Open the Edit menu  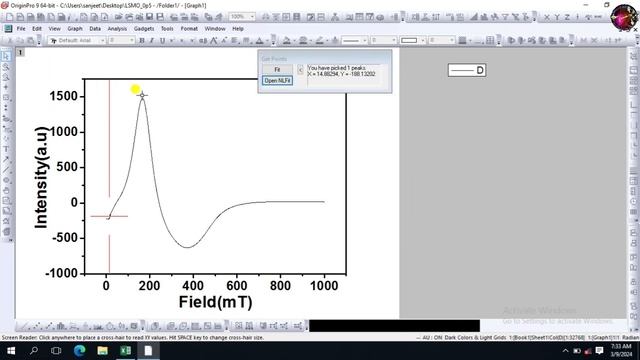pos(37,29)
